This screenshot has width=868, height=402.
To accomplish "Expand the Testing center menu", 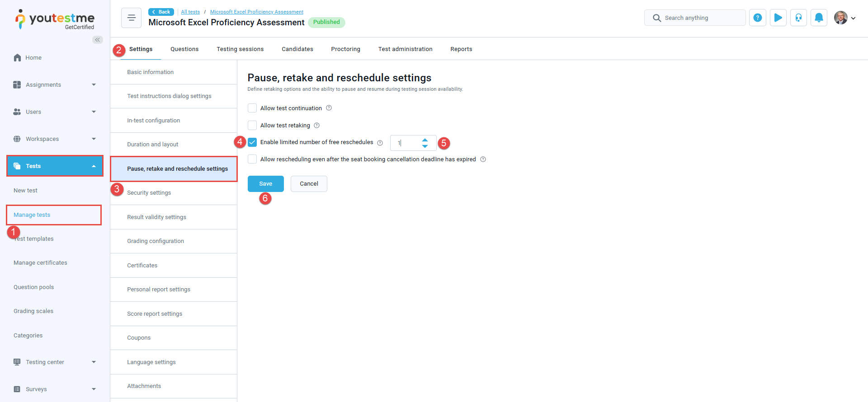I will tap(94, 362).
